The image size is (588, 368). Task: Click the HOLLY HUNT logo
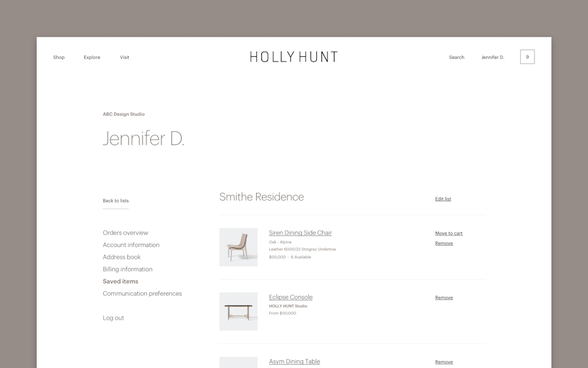pos(293,57)
